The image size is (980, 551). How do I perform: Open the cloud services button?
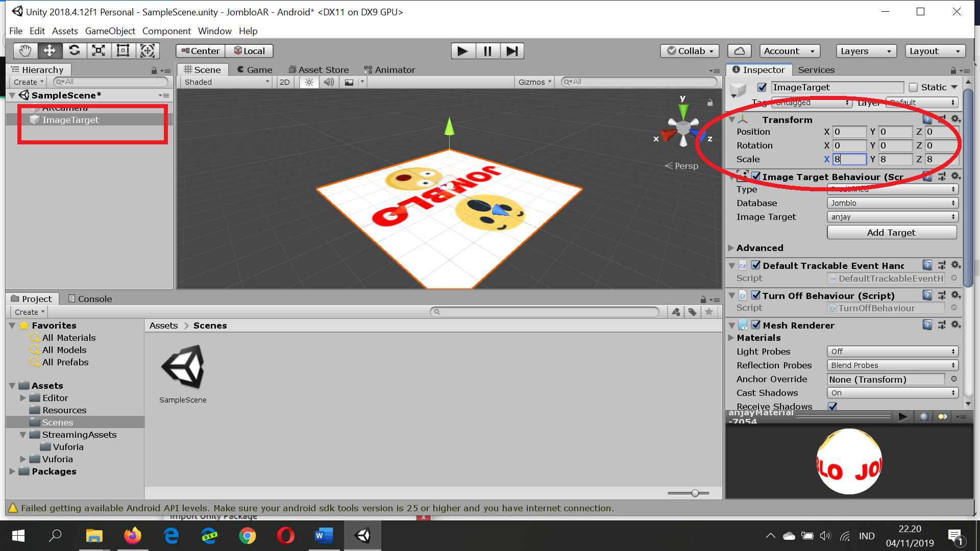point(739,51)
